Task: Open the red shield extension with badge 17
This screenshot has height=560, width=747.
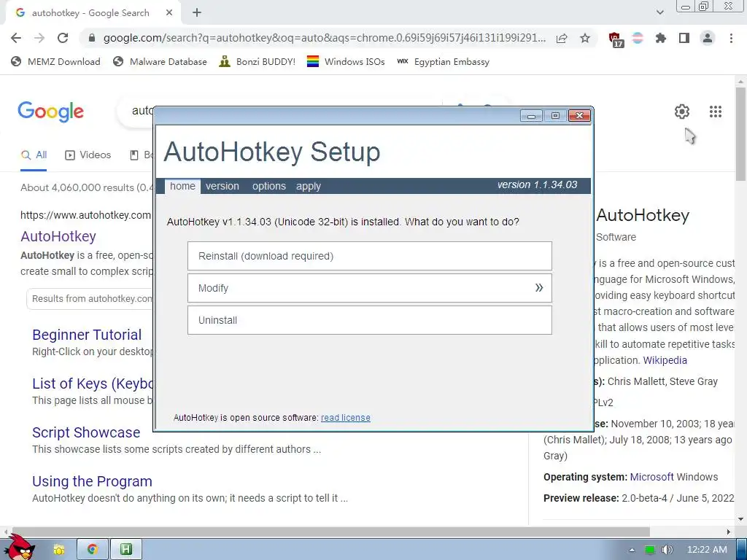Action: [x=616, y=39]
